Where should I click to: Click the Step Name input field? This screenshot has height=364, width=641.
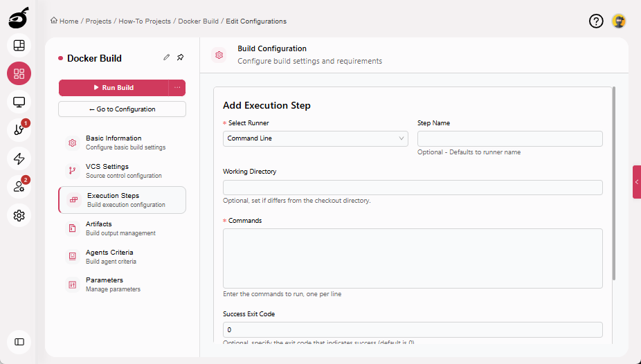pos(509,138)
